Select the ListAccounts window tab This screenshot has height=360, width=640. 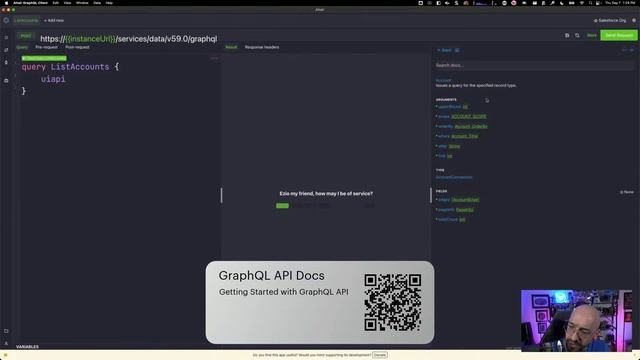[x=27, y=20]
